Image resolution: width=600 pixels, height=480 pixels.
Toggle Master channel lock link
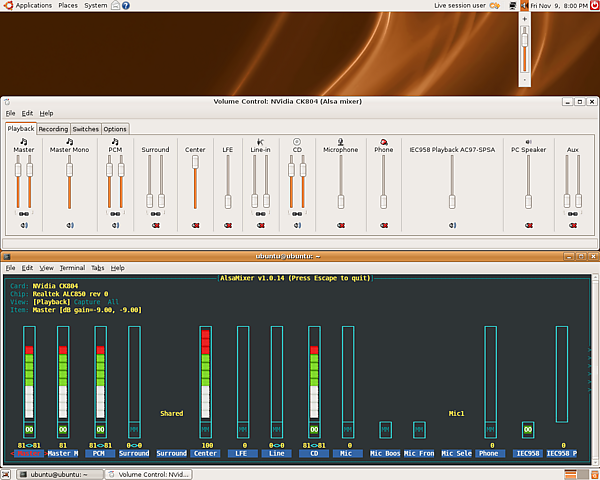point(23,212)
